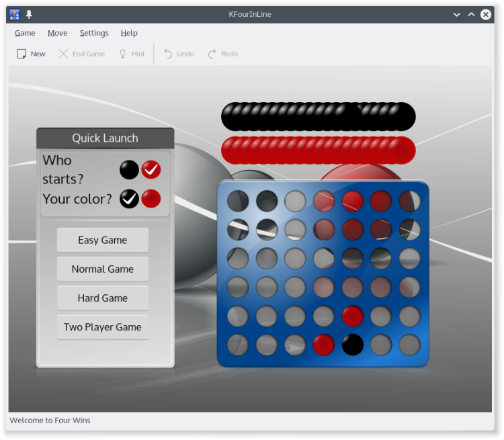Click the Undo arrow icon
This screenshot has width=504, height=440.
click(x=168, y=54)
